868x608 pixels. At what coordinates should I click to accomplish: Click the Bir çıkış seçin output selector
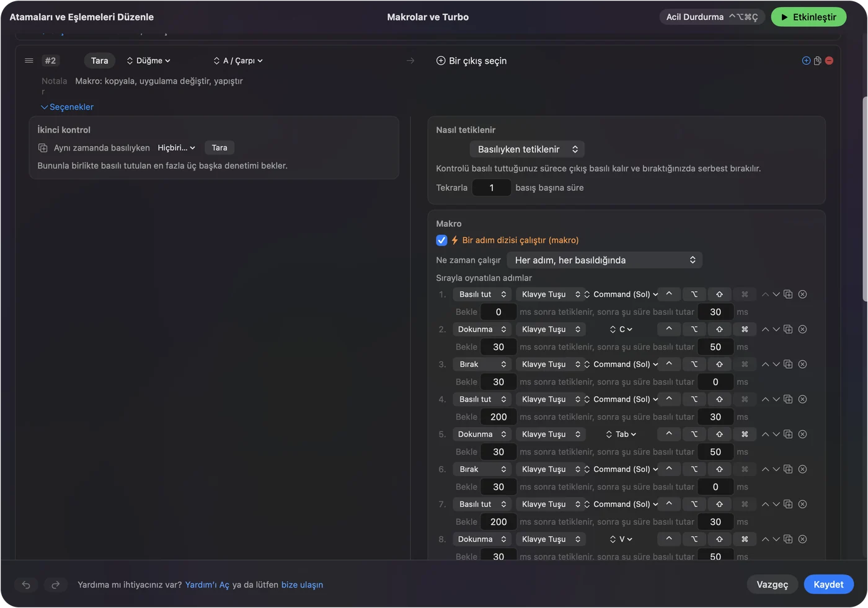[471, 61]
